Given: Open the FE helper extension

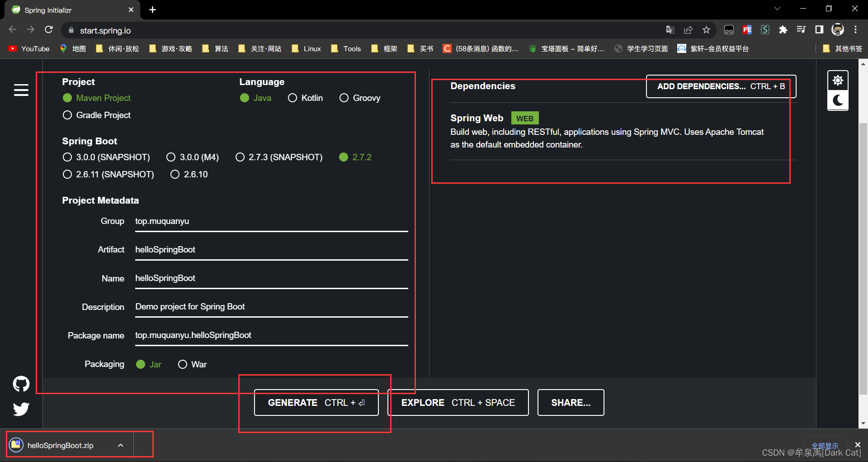Looking at the screenshot, I should tap(747, 30).
